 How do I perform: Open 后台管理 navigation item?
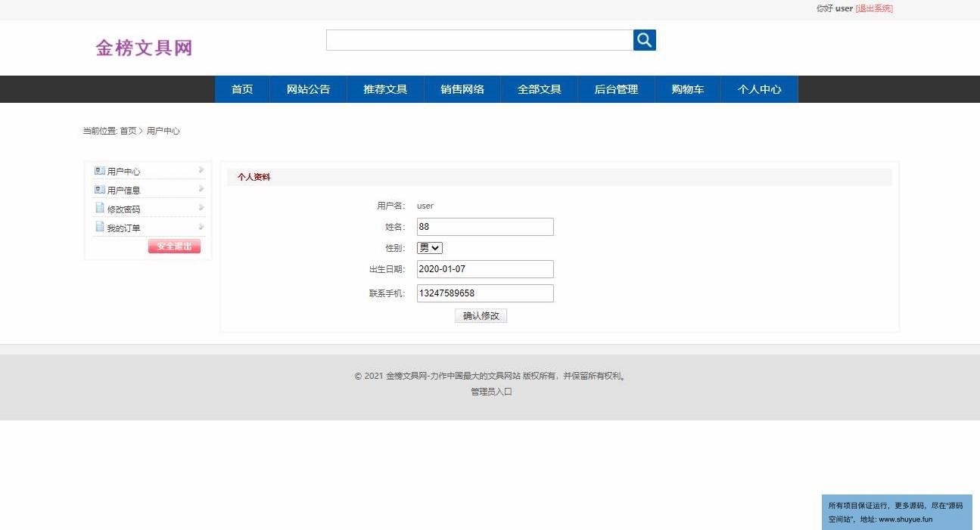pos(616,89)
